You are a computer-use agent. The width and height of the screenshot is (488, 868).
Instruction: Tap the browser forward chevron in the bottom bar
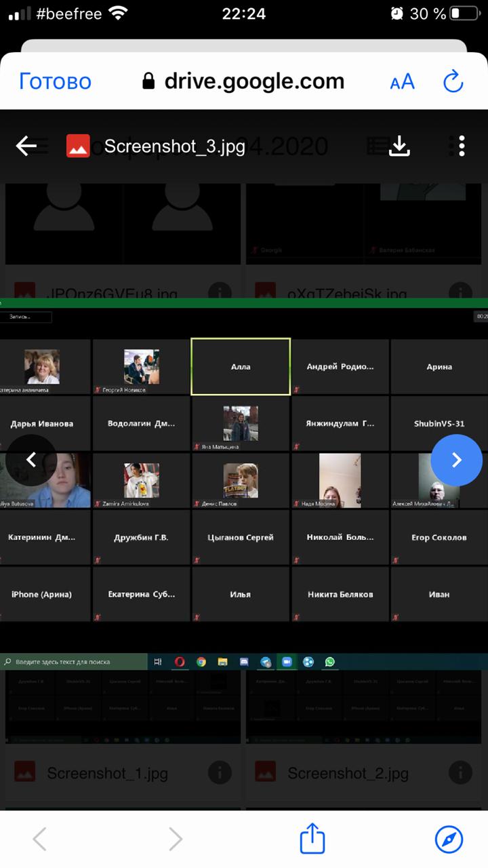pos(176,840)
